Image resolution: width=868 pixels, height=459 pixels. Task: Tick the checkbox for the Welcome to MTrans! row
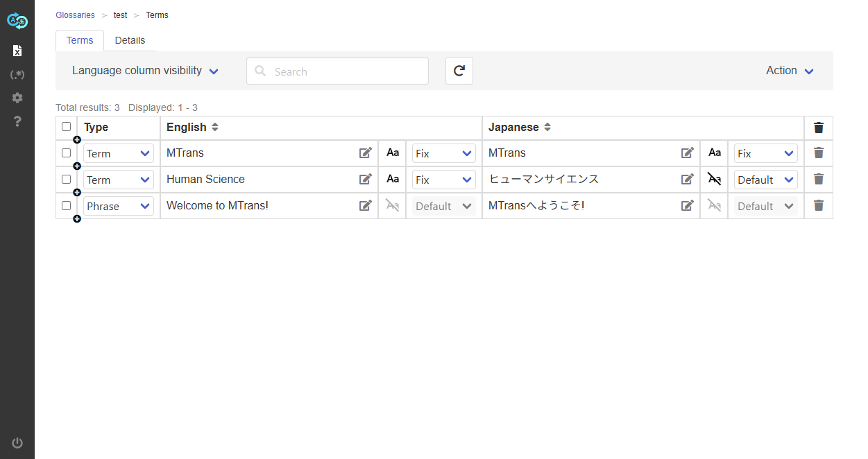66,206
